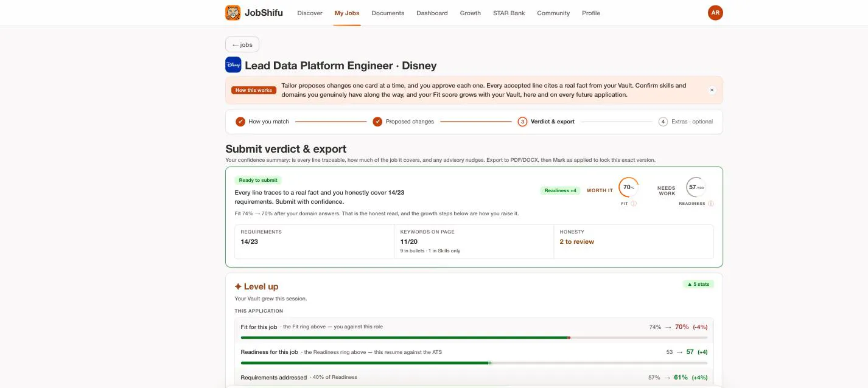Click the NEEDS WORK label
Image resolution: width=868 pixels, height=388 pixels.
point(667,191)
